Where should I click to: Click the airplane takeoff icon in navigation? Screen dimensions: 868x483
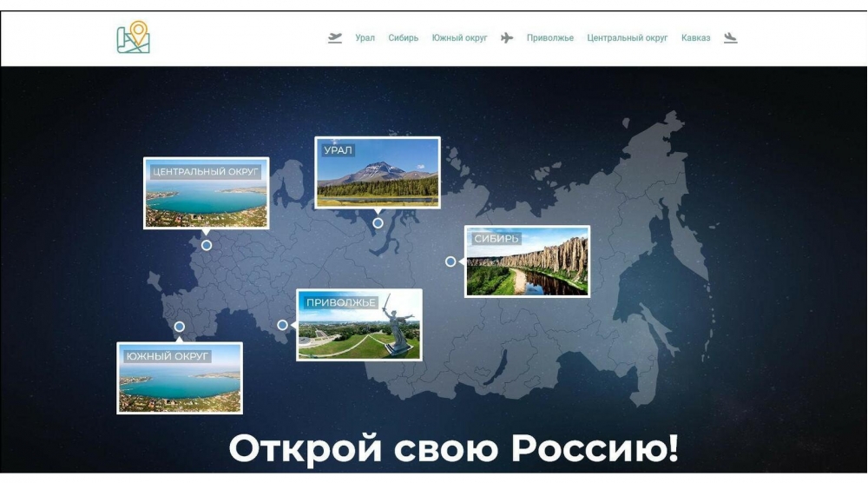pyautogui.click(x=335, y=37)
